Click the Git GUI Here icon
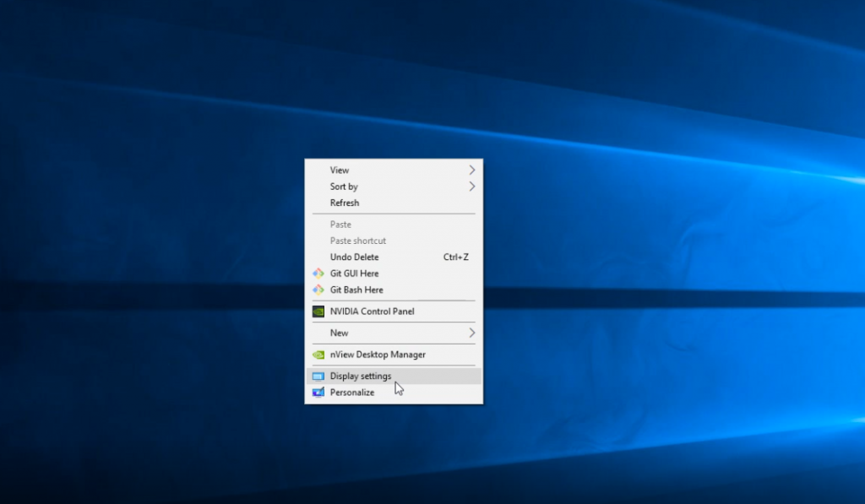 (318, 274)
